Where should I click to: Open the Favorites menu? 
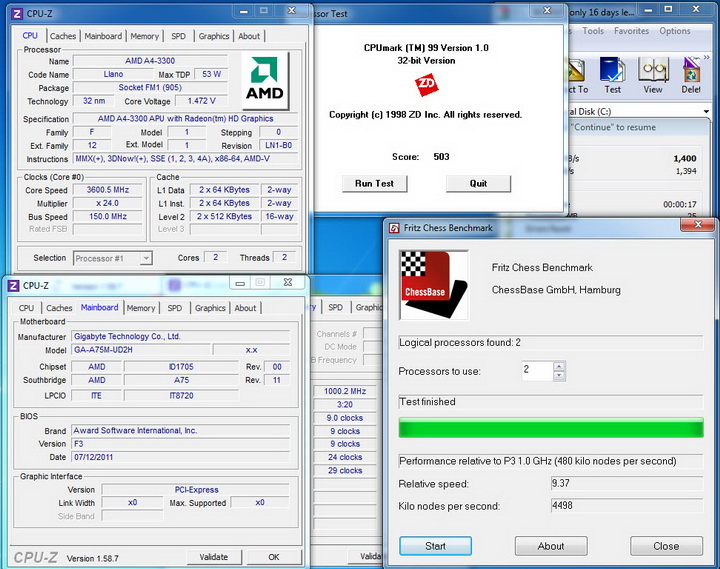(x=631, y=31)
